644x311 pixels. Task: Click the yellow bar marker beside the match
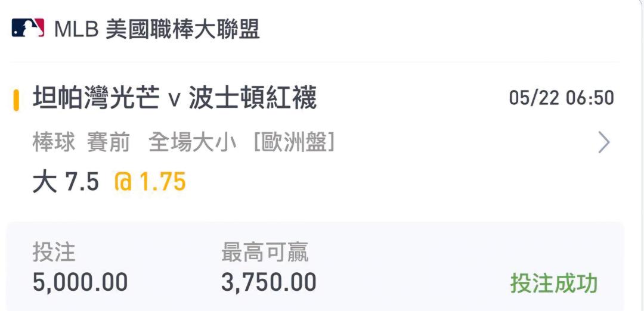(16, 99)
